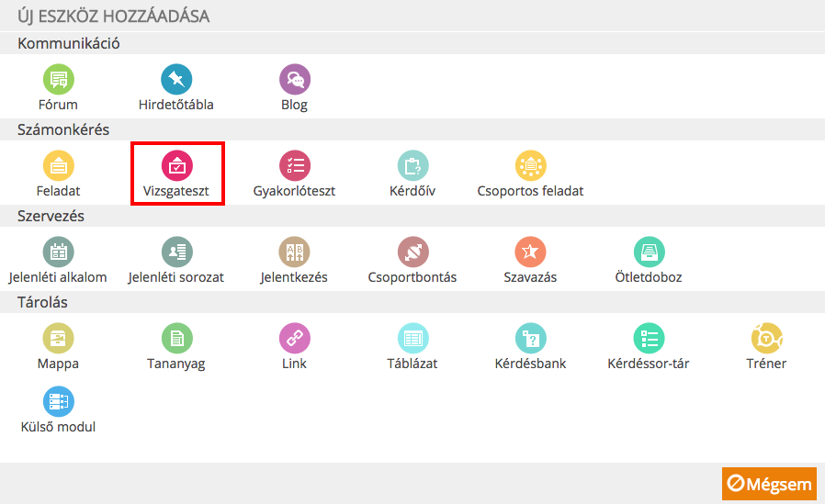Choose the Jelenléti sorozat icon

coord(176,252)
